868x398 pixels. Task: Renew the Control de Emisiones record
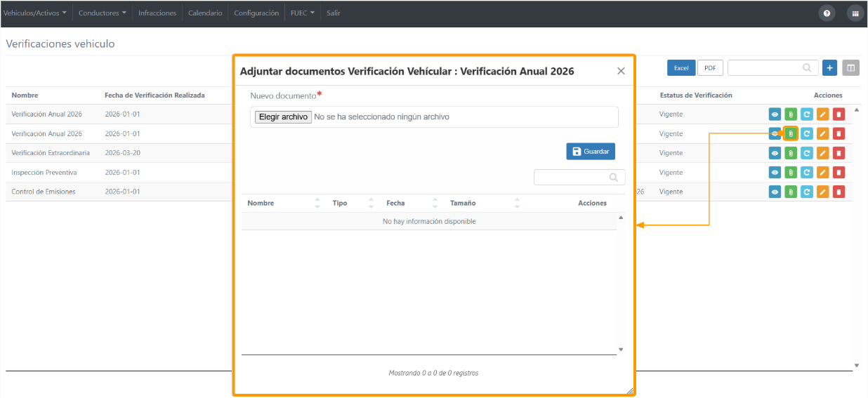coord(807,192)
